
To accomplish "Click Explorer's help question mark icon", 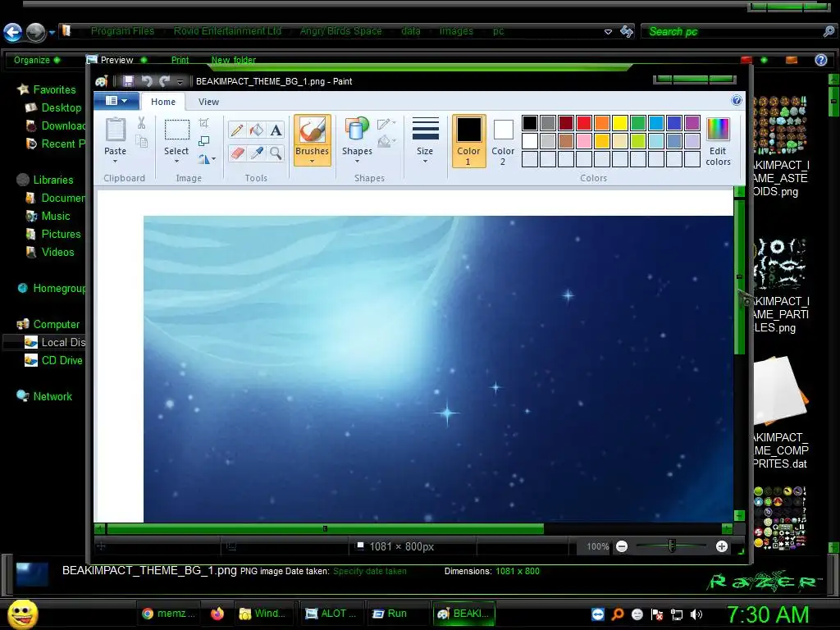I will pyautogui.click(x=820, y=59).
